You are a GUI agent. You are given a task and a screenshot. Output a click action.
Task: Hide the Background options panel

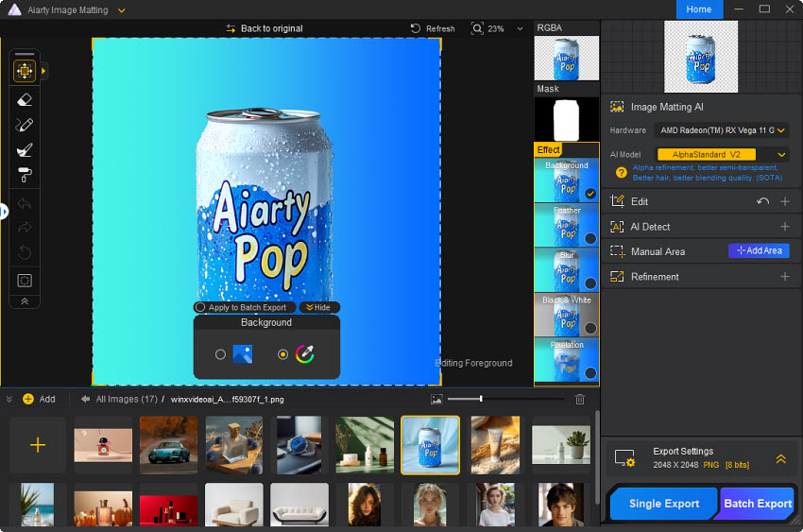(318, 307)
